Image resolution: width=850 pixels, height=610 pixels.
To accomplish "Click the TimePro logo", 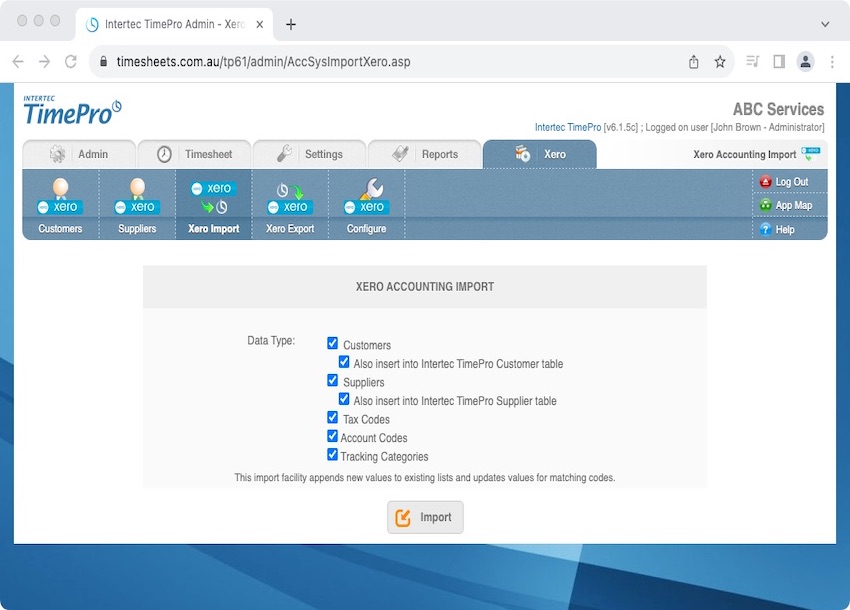I will (72, 110).
